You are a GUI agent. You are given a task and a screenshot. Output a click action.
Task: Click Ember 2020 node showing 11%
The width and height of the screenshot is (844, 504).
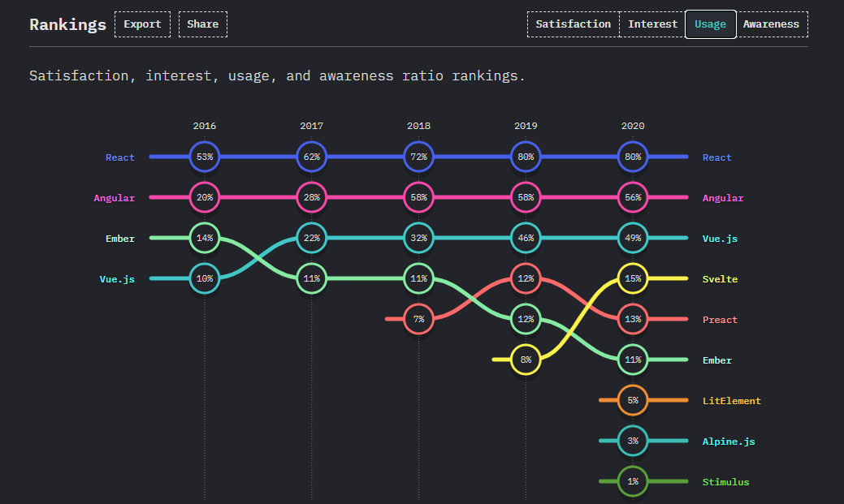click(x=633, y=360)
